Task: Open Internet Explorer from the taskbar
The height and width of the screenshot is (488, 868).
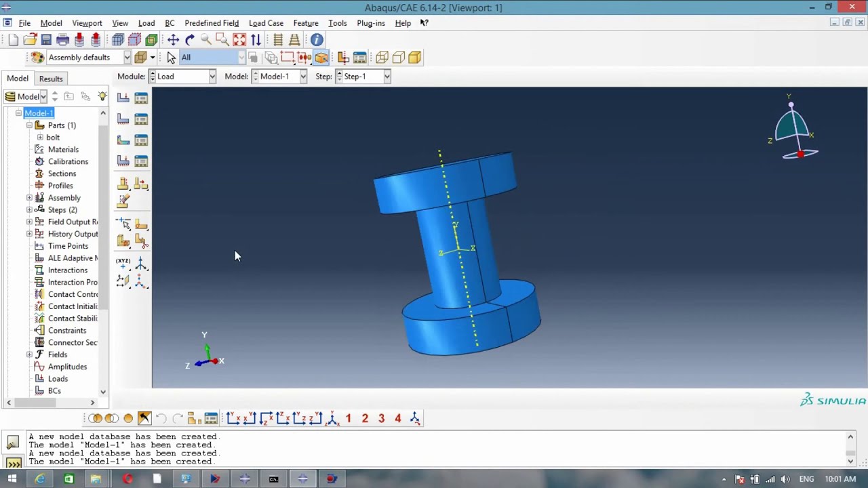Action: [40, 479]
